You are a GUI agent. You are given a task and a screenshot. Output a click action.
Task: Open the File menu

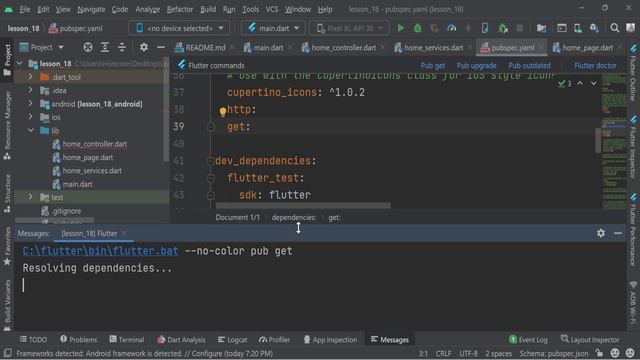pos(25,9)
